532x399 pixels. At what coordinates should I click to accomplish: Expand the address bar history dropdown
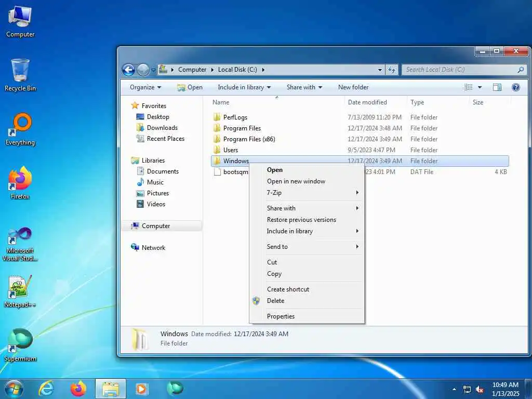(x=380, y=70)
